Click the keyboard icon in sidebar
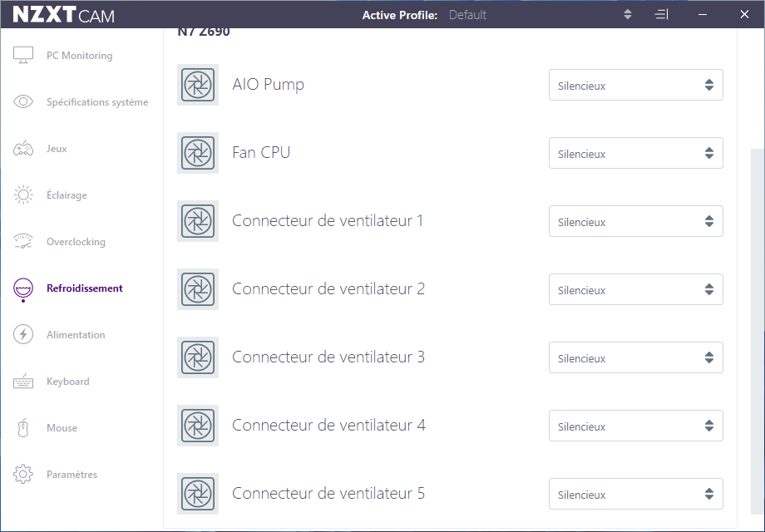 click(23, 382)
